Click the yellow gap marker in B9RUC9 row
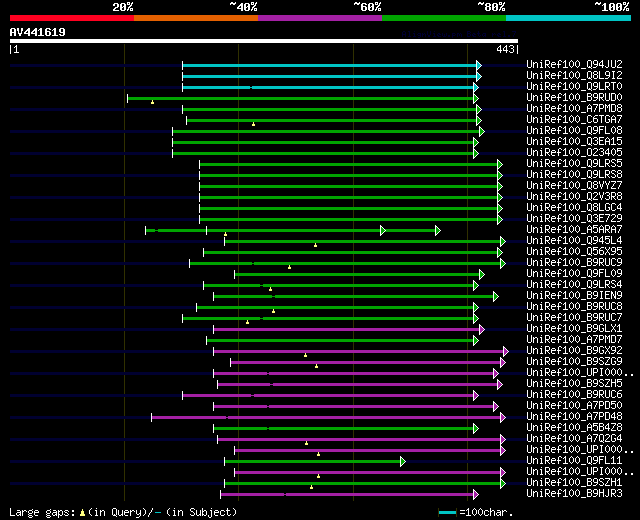Screen dimensions: 640x520 289,267
